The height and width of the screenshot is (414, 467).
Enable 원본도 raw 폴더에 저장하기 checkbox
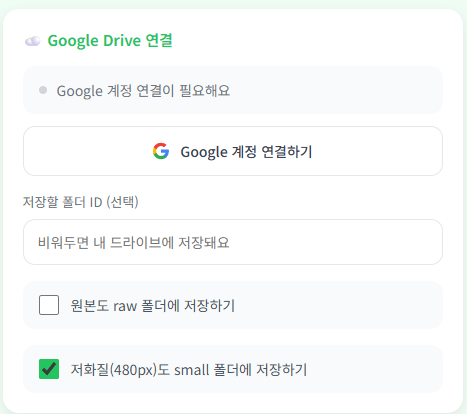point(49,305)
